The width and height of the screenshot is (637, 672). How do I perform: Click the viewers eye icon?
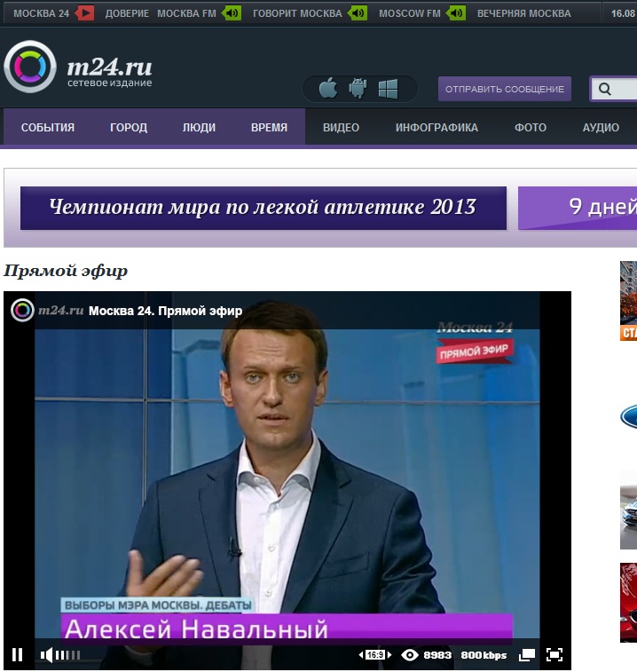coord(410,655)
